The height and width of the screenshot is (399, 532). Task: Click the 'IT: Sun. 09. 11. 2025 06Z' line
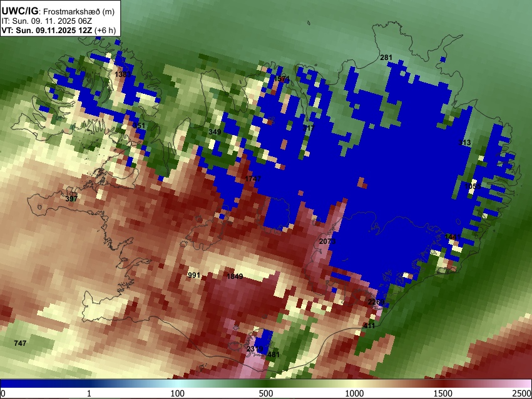[x=46, y=21]
